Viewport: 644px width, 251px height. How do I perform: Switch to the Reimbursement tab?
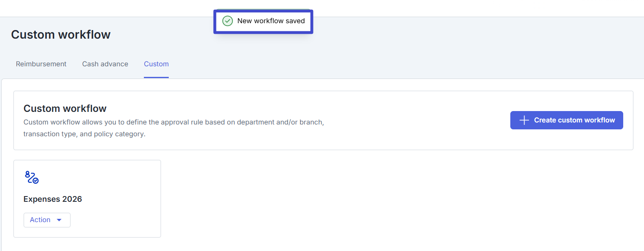coord(41,64)
